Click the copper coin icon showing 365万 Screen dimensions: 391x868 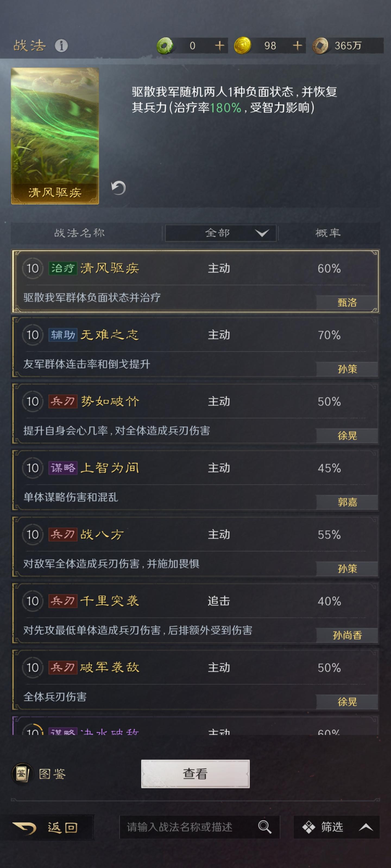click(321, 46)
